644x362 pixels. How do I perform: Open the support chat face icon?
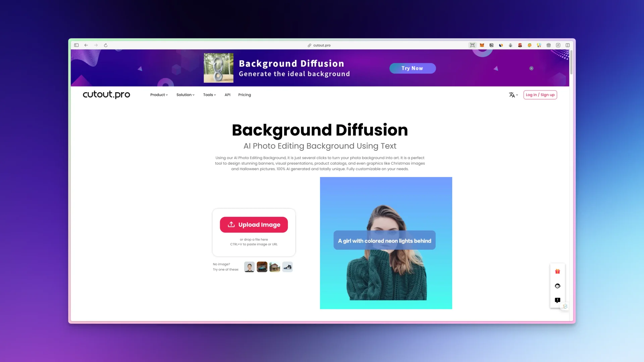(557, 286)
